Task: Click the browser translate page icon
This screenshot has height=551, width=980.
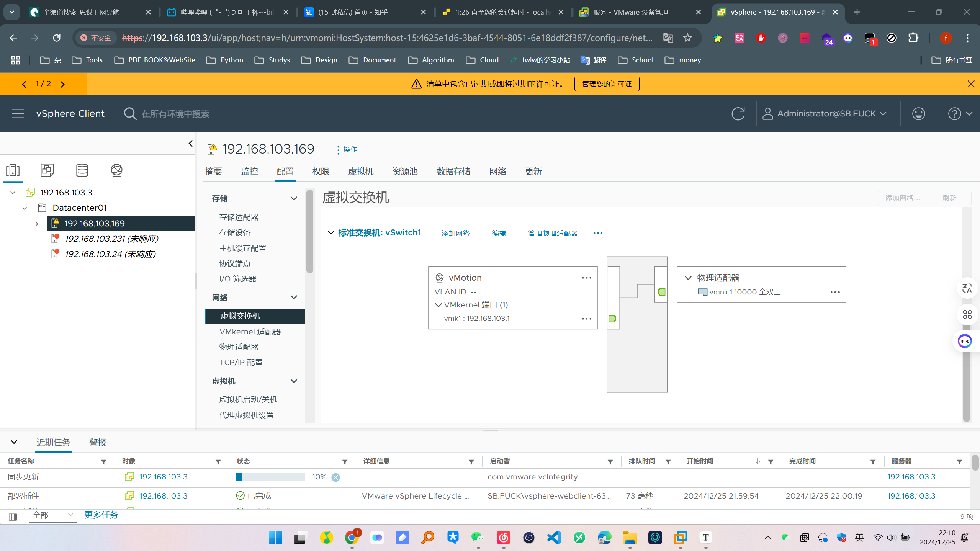Action: [668, 38]
